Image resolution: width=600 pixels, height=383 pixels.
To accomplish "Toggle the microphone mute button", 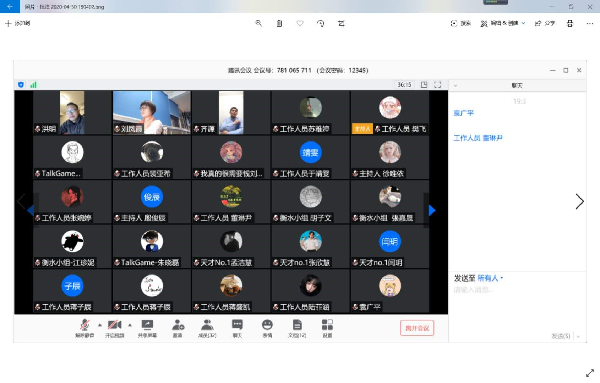I will point(85,328).
